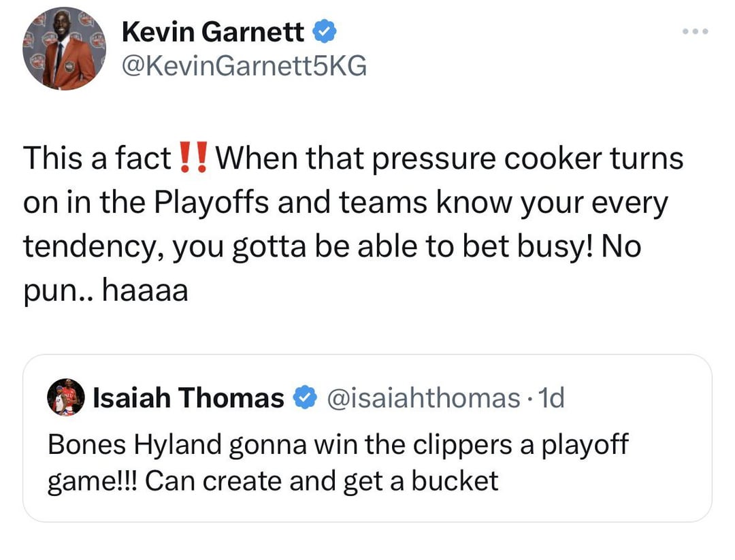Click "Can create and get a bucket" text
The width and height of the screenshot is (735, 560).
[322, 481]
